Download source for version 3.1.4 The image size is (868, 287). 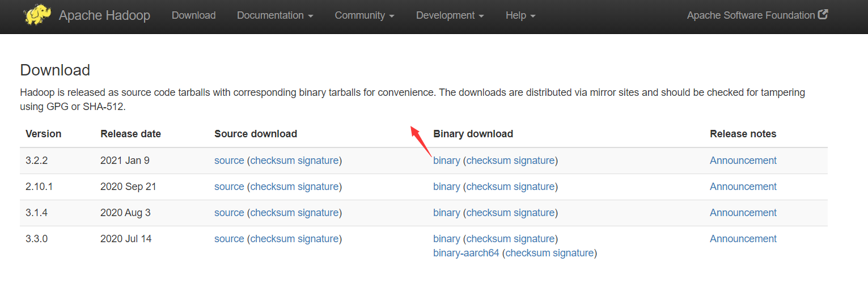click(229, 213)
